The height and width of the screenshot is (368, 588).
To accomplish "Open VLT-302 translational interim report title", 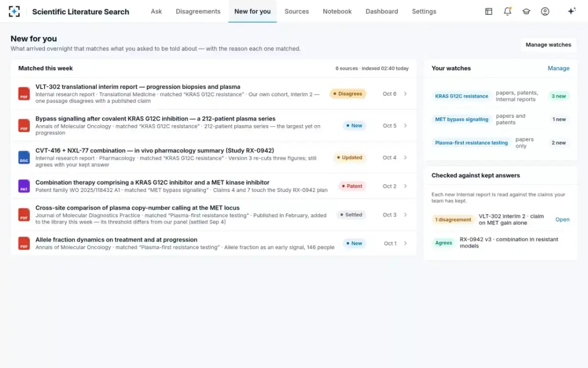I will 138,87.
